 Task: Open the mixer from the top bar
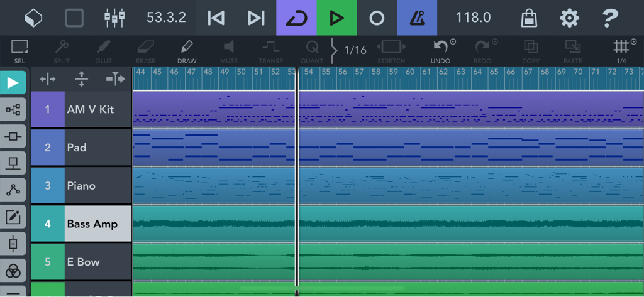click(x=114, y=18)
